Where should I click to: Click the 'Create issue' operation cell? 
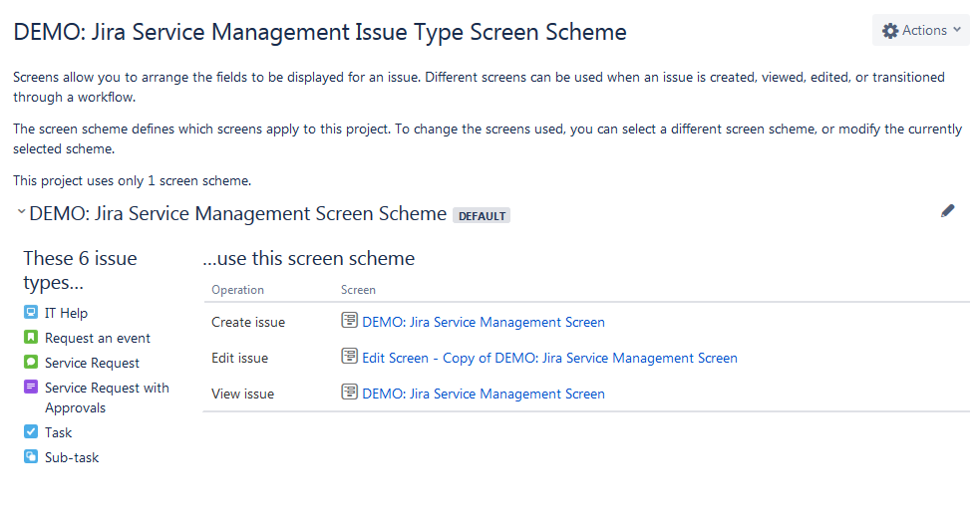[x=248, y=322]
